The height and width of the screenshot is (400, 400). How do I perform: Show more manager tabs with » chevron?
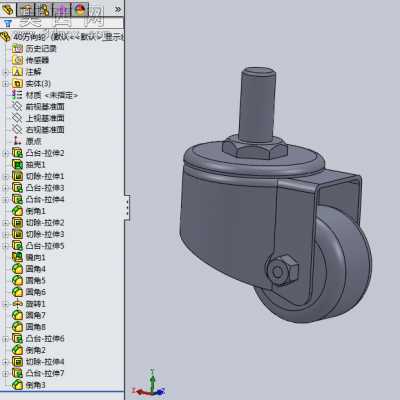click(x=118, y=9)
